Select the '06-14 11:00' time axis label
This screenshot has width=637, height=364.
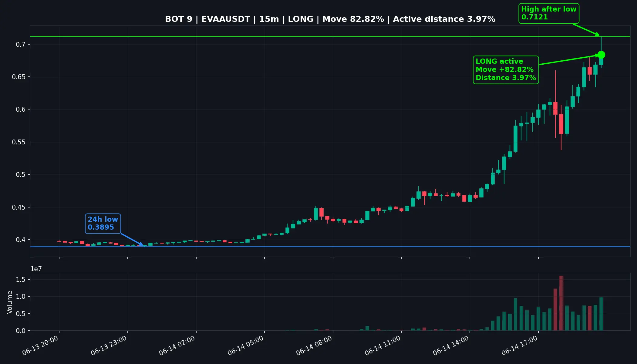(383, 346)
